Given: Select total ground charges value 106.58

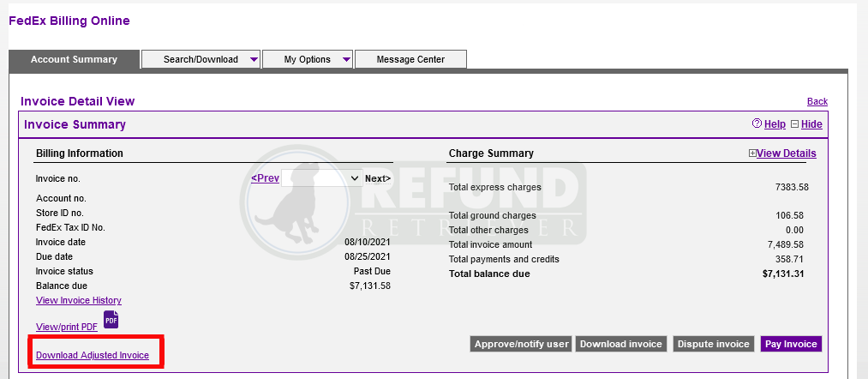Looking at the screenshot, I should [x=790, y=215].
